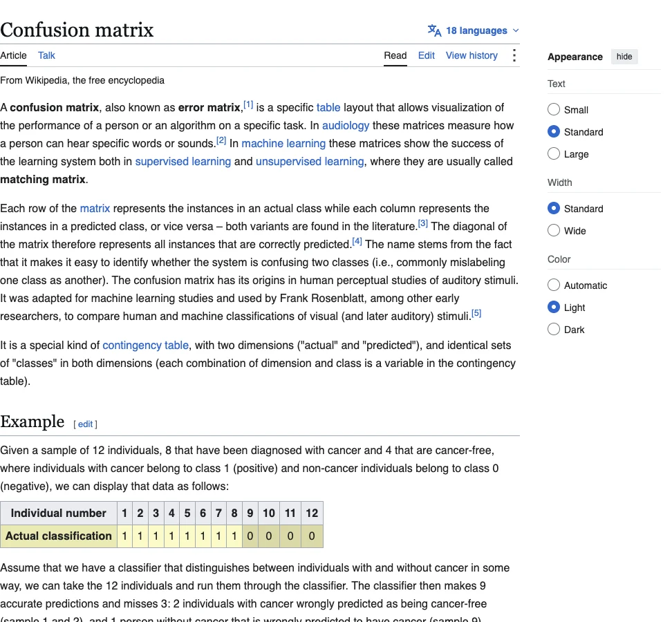Jump to citation [5]
This screenshot has width=672, height=622.
pos(476,313)
